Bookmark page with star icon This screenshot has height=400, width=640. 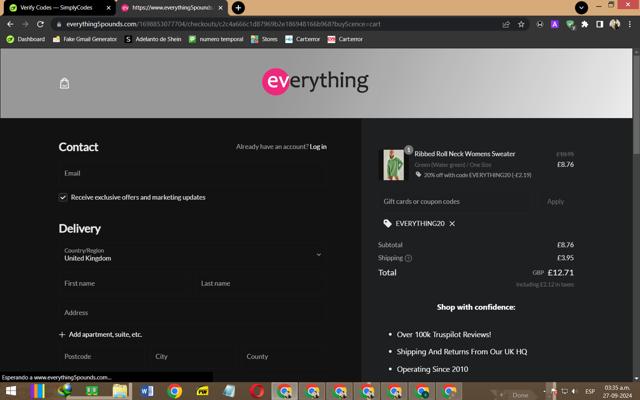tap(521, 24)
